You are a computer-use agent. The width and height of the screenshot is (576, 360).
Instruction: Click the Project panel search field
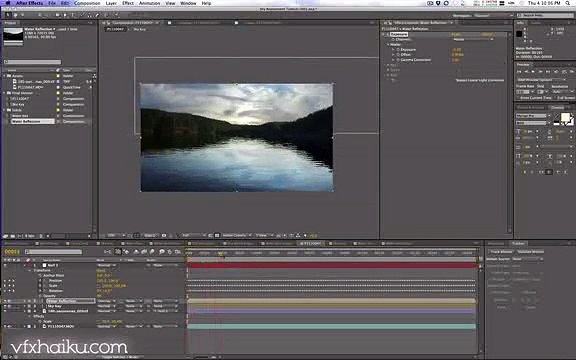coord(33,62)
